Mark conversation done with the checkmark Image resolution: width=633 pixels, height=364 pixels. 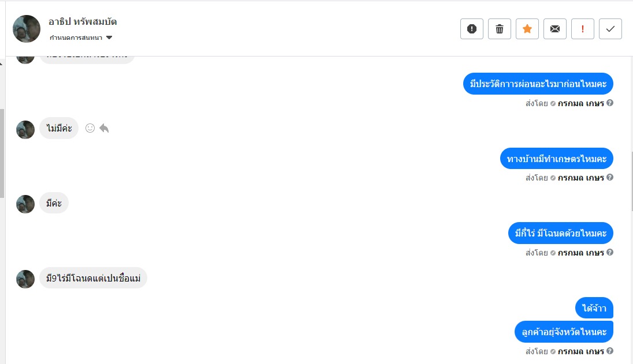point(610,29)
